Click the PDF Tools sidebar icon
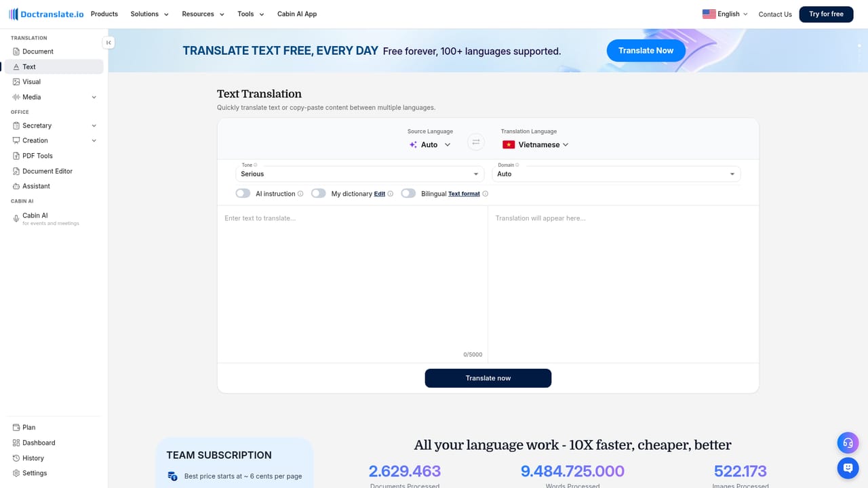868x488 pixels. click(16, 156)
